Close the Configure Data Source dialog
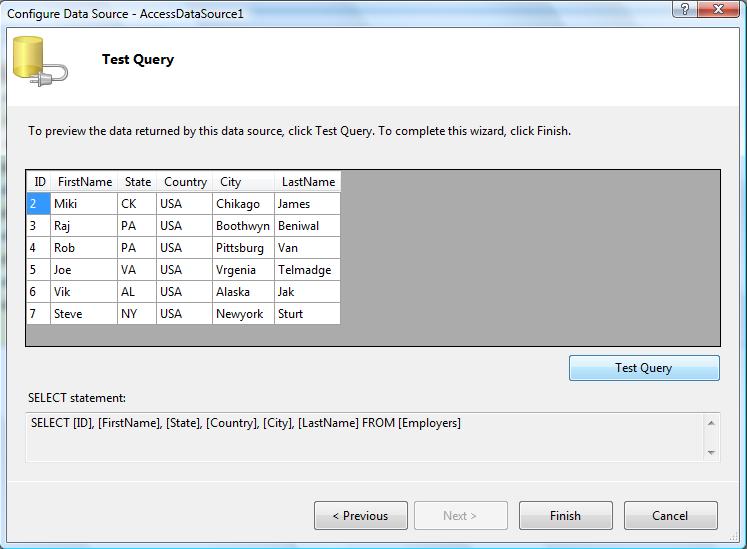The height and width of the screenshot is (549, 747). click(x=718, y=9)
